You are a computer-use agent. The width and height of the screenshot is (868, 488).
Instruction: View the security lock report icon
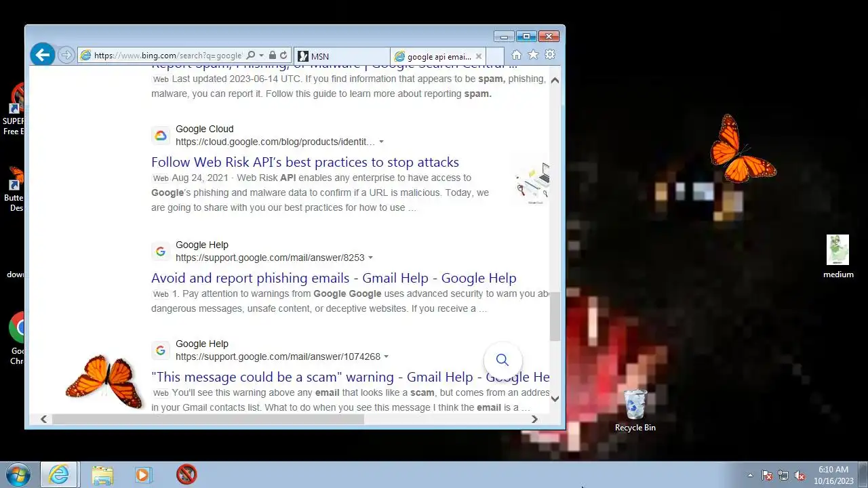[272, 56]
